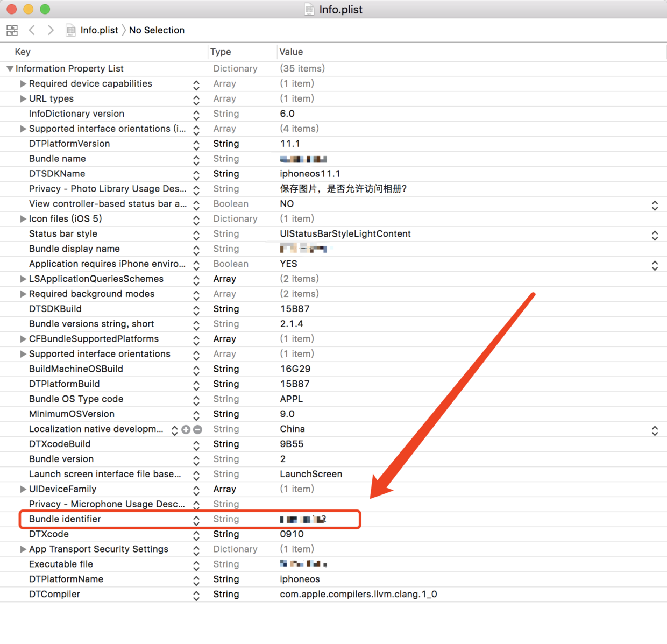Image resolution: width=667 pixels, height=644 pixels.
Task: Select the LaunchScreen value
Action: tap(311, 474)
